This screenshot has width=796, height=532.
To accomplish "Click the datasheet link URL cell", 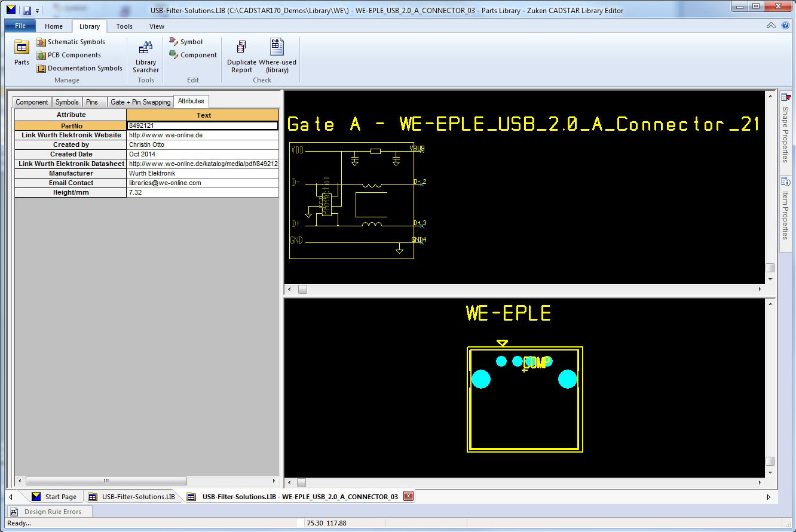I will coord(203,164).
